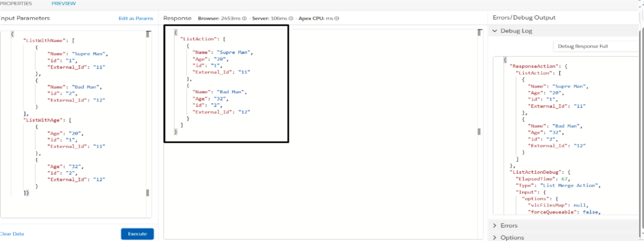Select "ResponseAction" key in Debug Log
This screenshot has height=241, width=644.
point(533,66)
